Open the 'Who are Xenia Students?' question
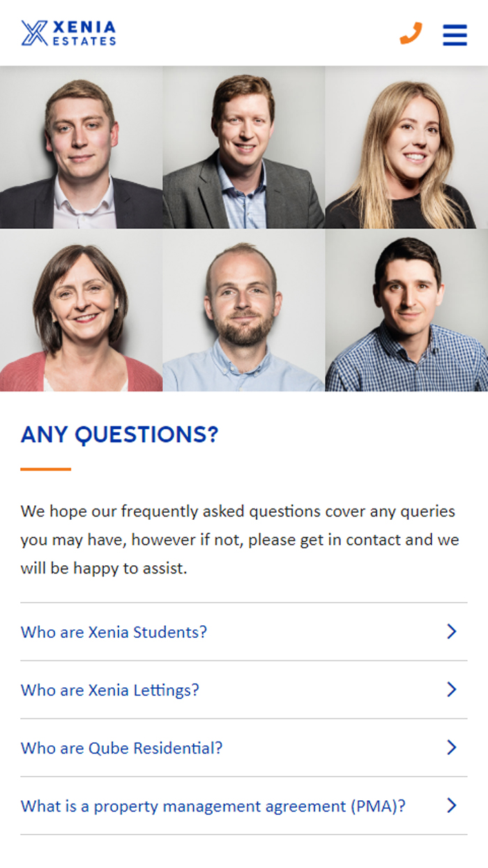 click(x=114, y=632)
